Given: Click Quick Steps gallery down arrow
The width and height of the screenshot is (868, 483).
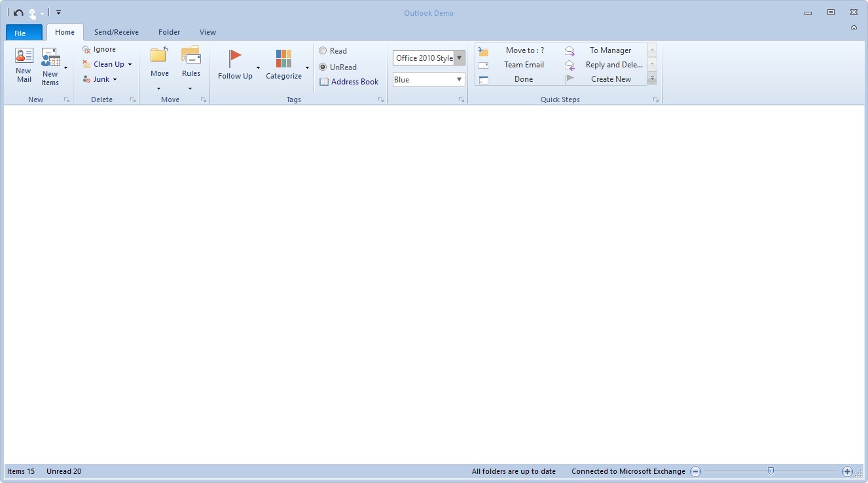Looking at the screenshot, I should coord(652,65).
